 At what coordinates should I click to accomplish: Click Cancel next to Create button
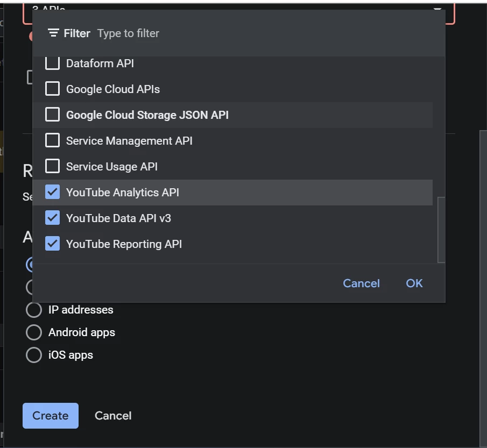point(113,416)
